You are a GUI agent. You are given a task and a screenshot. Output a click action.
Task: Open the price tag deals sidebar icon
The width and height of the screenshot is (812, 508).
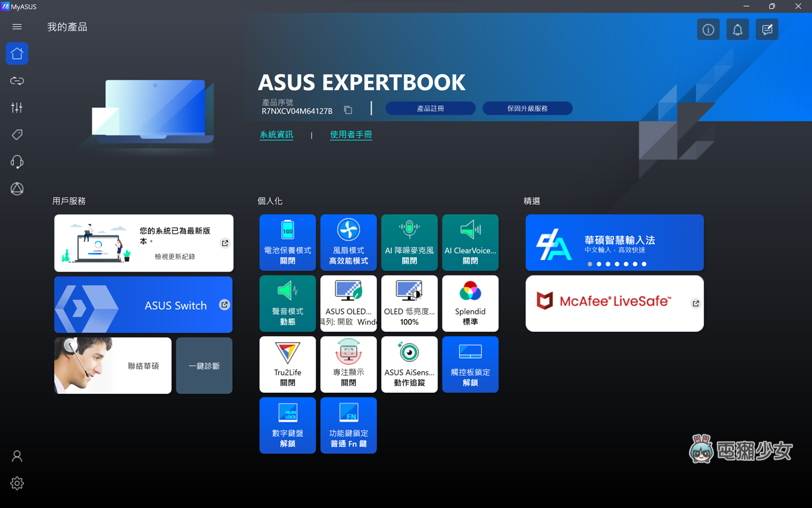click(x=17, y=135)
